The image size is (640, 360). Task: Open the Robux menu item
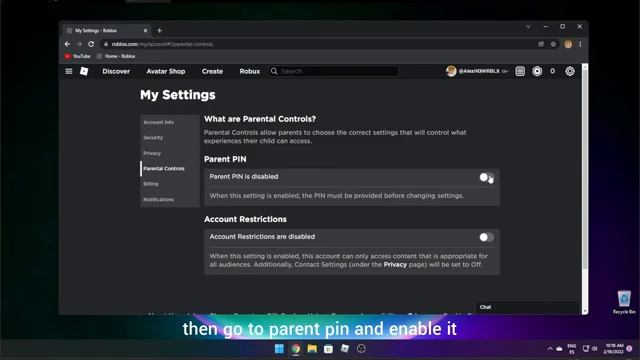point(249,71)
